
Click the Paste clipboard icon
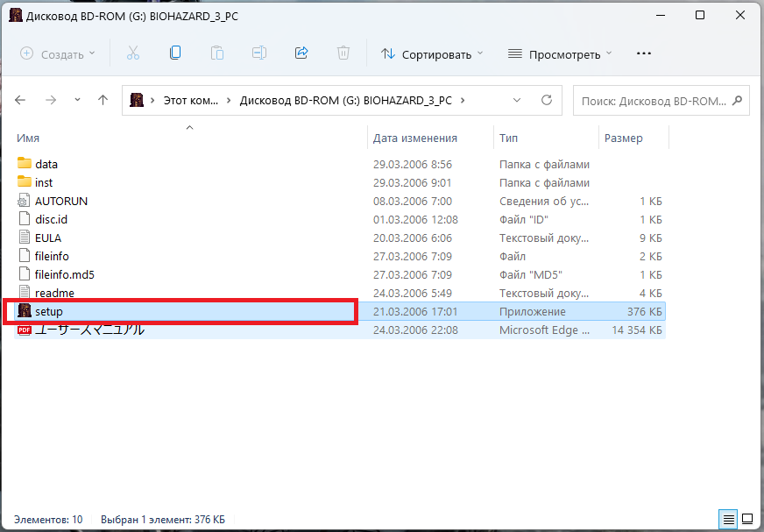coord(217,53)
